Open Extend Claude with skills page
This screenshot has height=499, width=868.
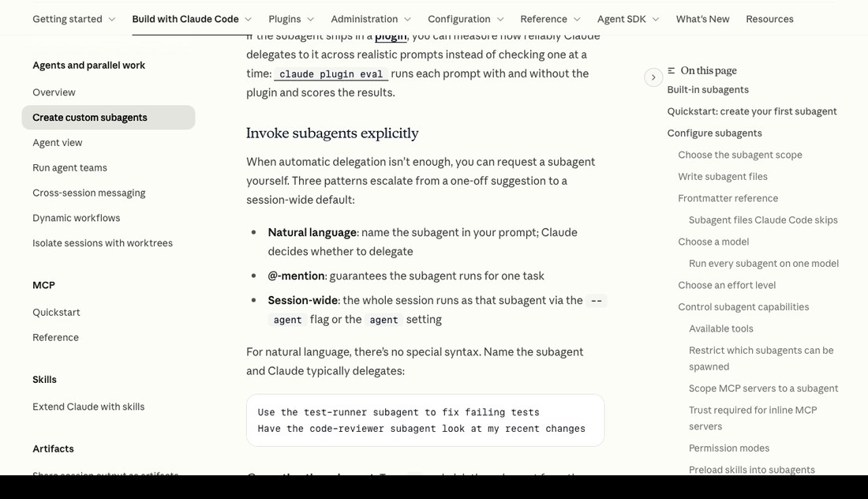tap(88, 407)
